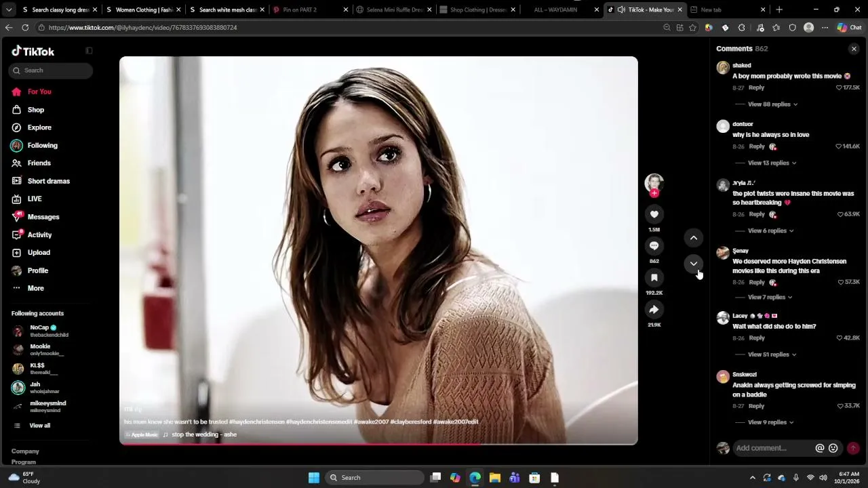
Task: Like dontuor's comment
Action: pos(839,146)
